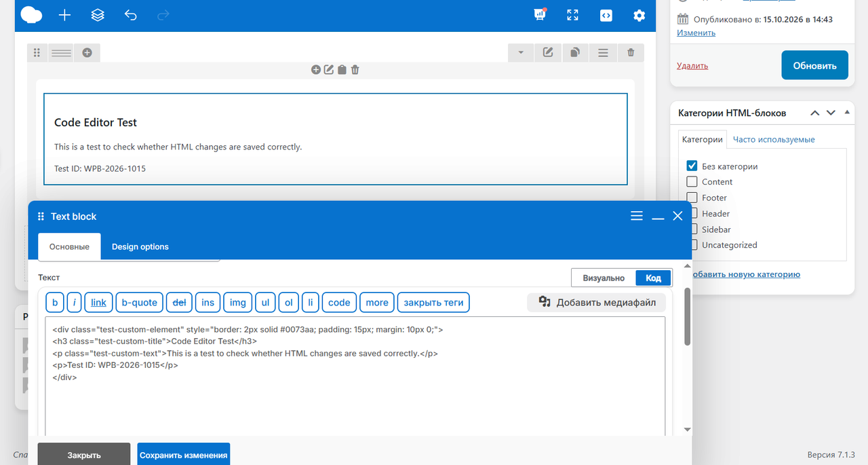Open the templates layers icon
Viewport: 868px width, 465px height.
[98, 15]
